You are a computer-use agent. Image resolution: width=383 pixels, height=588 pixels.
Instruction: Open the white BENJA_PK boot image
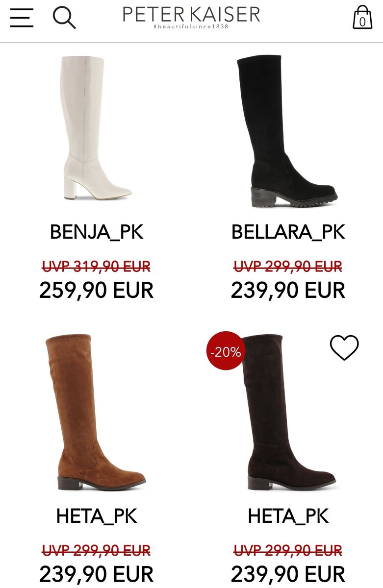[97, 127]
